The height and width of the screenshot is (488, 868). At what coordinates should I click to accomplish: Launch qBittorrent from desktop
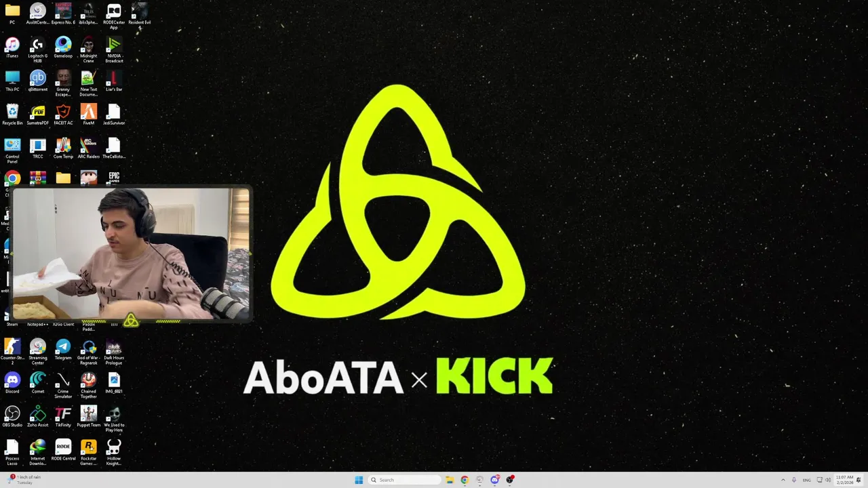[38, 81]
